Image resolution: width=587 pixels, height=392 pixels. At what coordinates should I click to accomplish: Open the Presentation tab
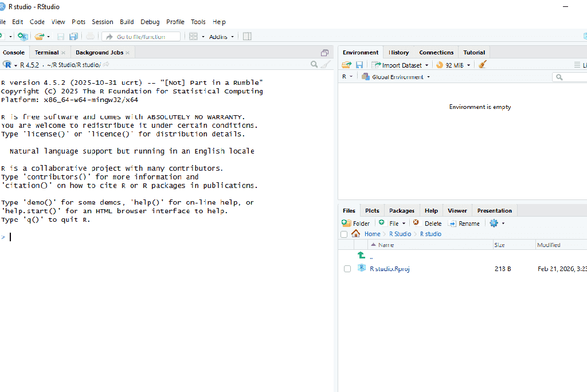(495, 211)
